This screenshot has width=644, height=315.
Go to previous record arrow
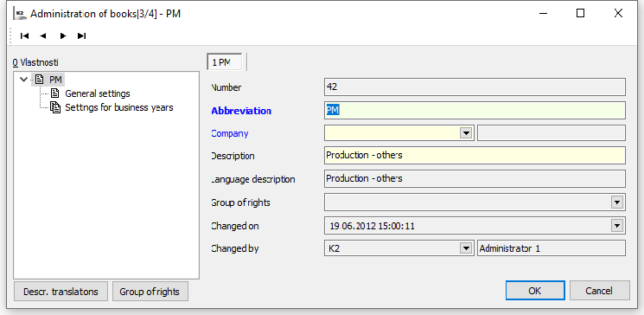coord(43,36)
